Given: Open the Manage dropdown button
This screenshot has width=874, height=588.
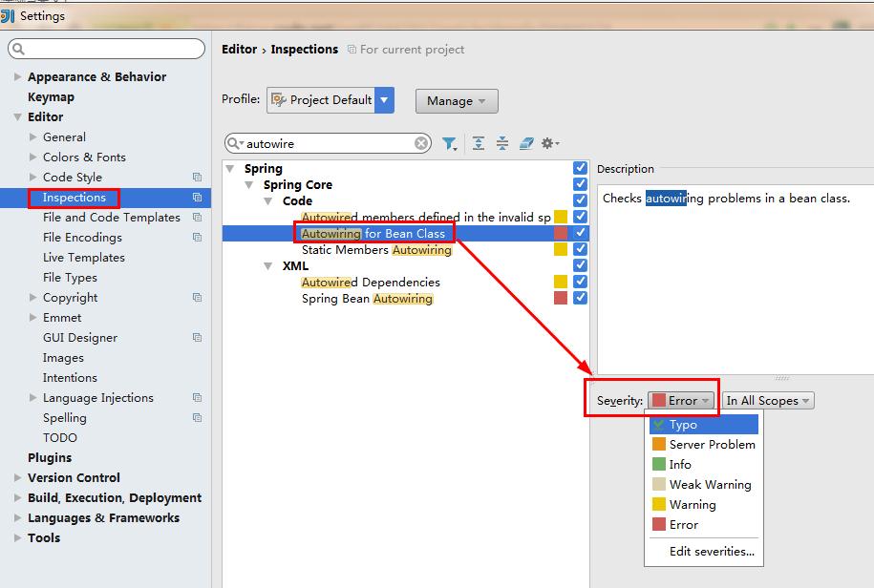Looking at the screenshot, I should pos(457,101).
